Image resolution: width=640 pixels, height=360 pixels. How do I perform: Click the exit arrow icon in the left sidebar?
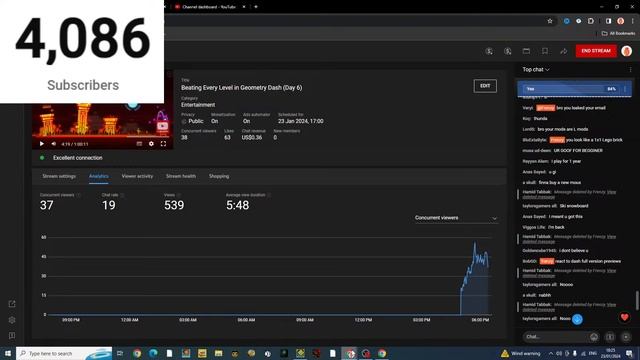point(12,304)
